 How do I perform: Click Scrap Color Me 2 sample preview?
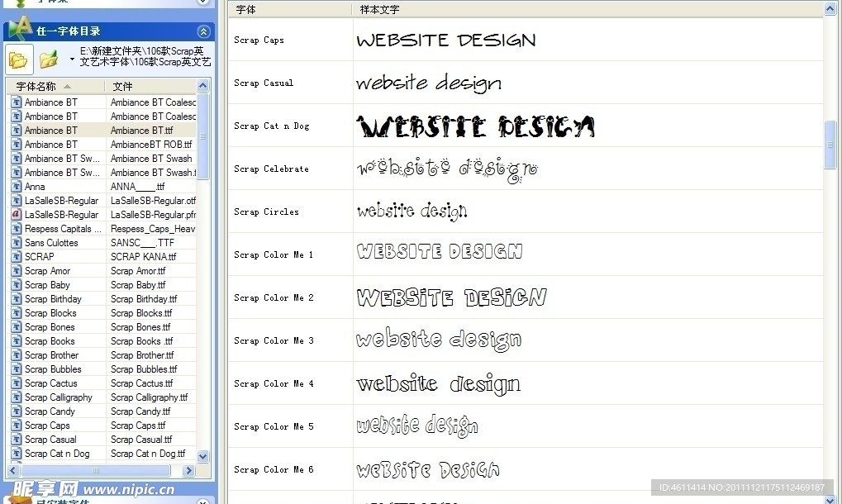[452, 297]
